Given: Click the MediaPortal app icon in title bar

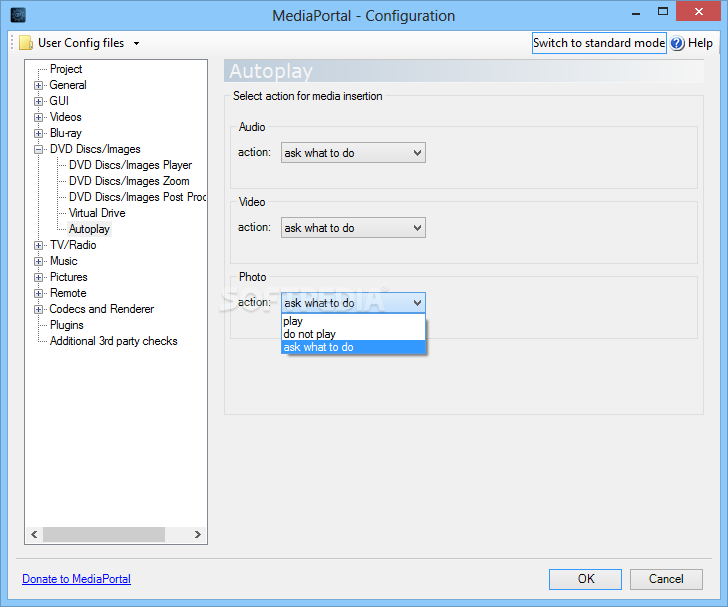Looking at the screenshot, I should pos(18,15).
